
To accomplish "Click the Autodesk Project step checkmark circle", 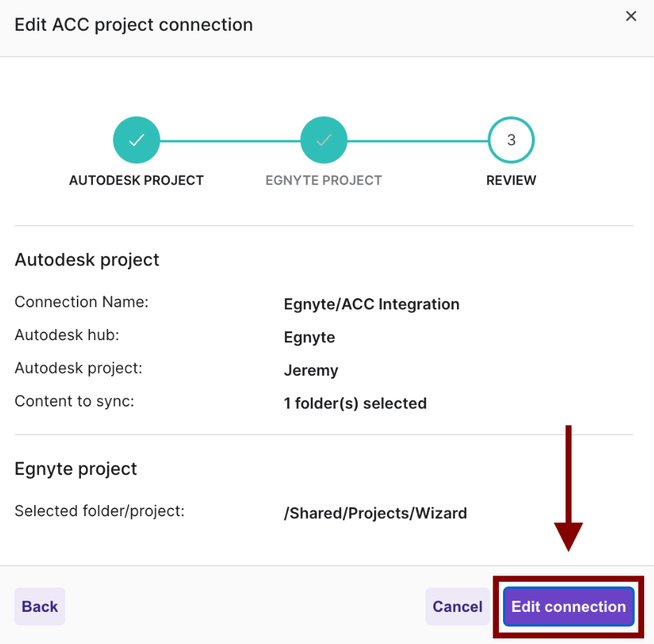I will coord(136,140).
